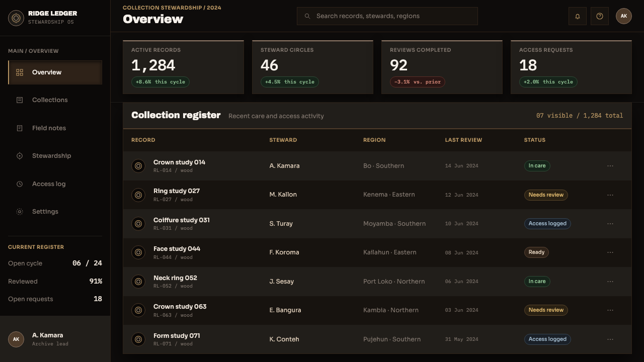This screenshot has width=644, height=362.
Task: Open row actions for Coiffure study 031
Action: (x=610, y=224)
